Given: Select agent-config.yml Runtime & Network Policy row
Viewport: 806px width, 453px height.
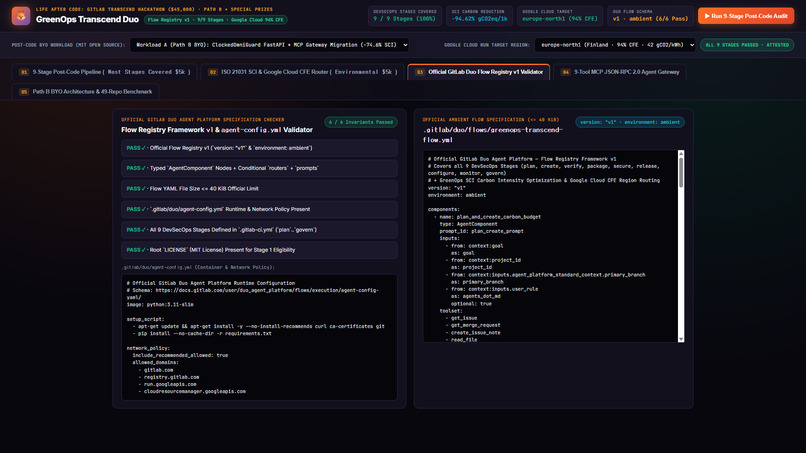Looking at the screenshot, I should pos(259,209).
